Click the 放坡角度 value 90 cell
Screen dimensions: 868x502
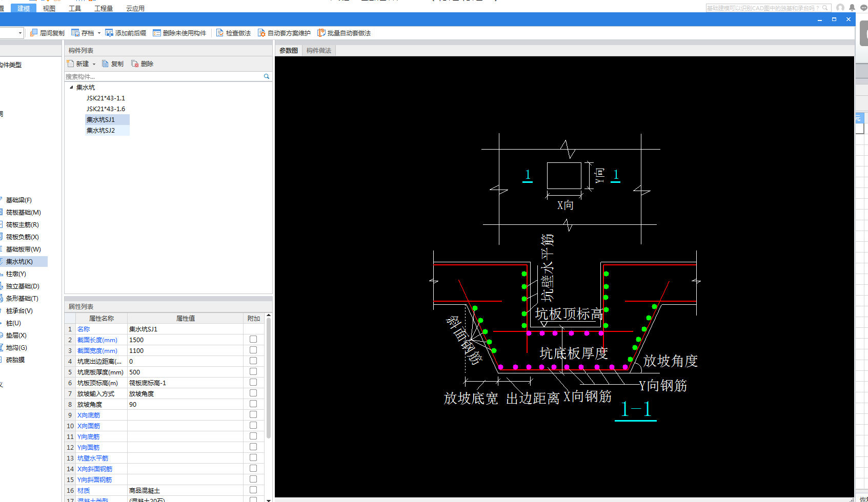(185, 404)
